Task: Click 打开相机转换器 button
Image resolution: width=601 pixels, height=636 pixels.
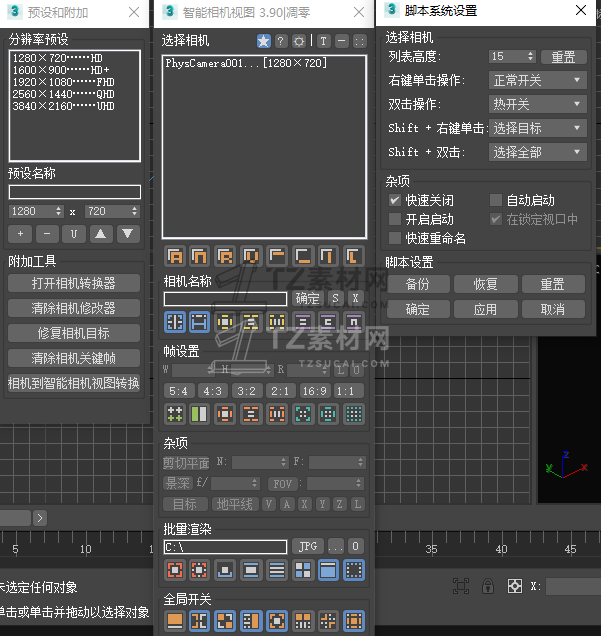Action: click(x=74, y=283)
